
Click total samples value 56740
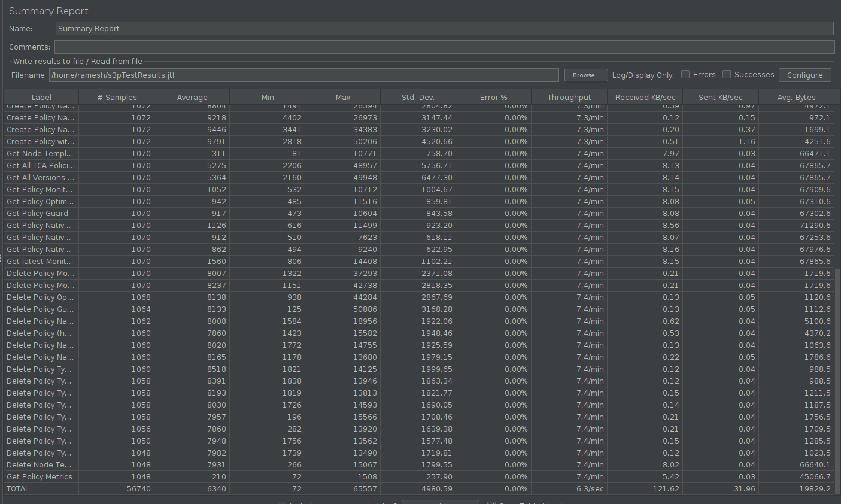[x=139, y=489]
